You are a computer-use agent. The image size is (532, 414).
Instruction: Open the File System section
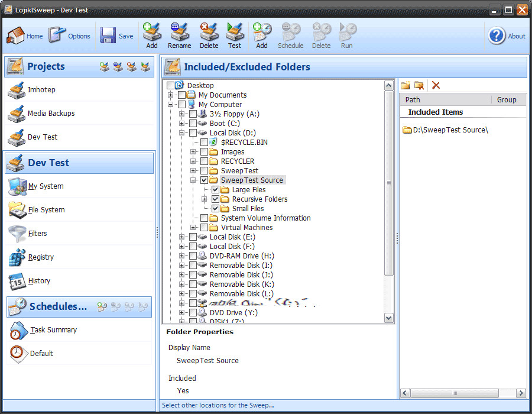coord(80,210)
